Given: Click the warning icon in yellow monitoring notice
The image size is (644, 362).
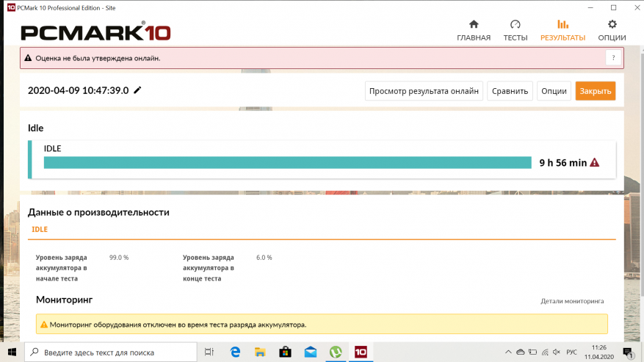Looking at the screenshot, I should click(43, 325).
